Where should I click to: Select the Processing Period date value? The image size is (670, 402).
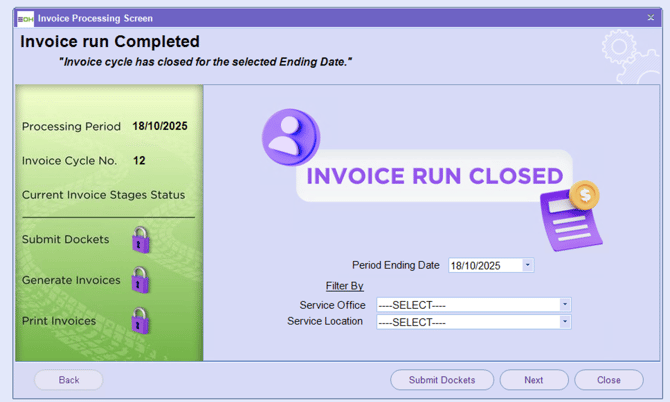point(160,127)
